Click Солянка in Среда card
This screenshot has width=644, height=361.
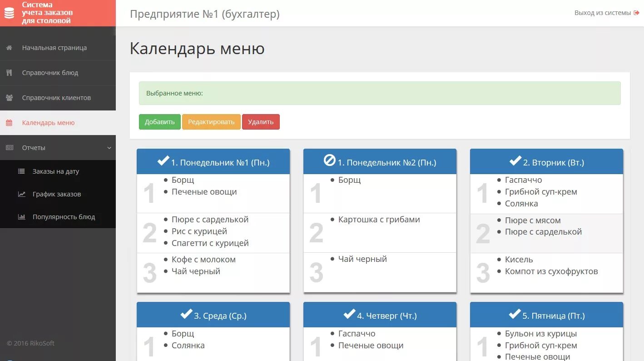click(188, 346)
